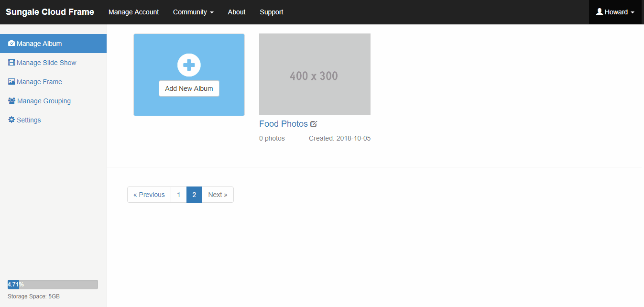Screen dimensions: 644x307
Task: Open the Manage Account menu
Action: (x=133, y=12)
